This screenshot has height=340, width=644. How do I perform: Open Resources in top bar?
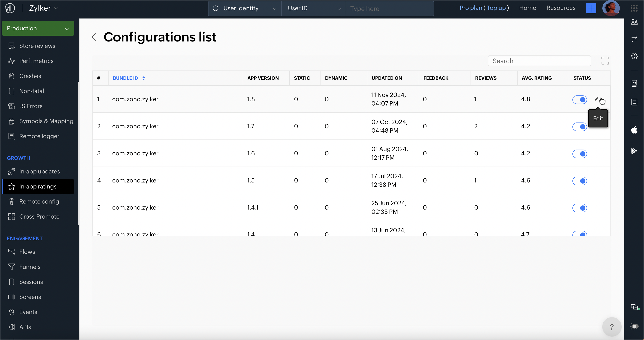coord(561,8)
